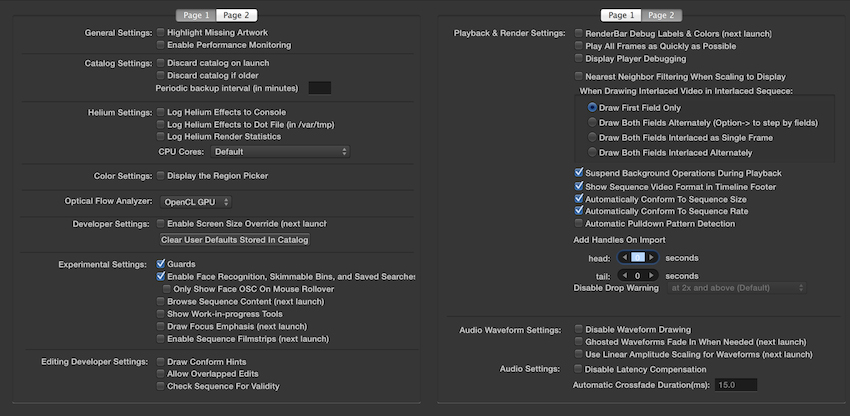Screen dimensions: 850x416
Task: Enable Disable Waveform Drawing checkbox
Action: 579,328
